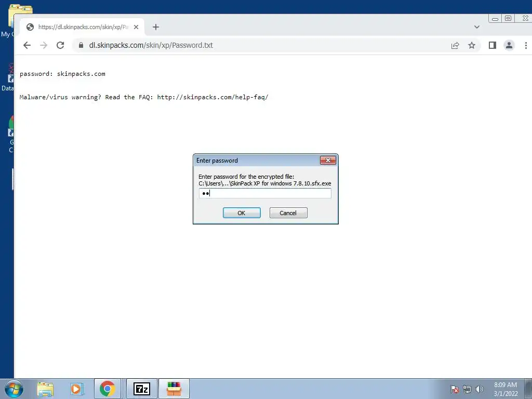Click the skinpacks.com/help-faq URL text
This screenshot has height=399, width=532.
(x=212, y=97)
